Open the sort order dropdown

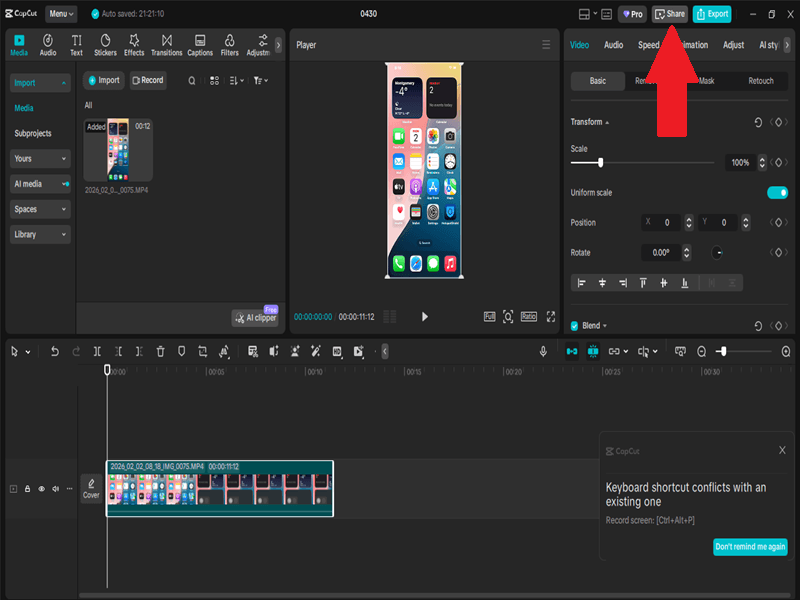click(237, 81)
